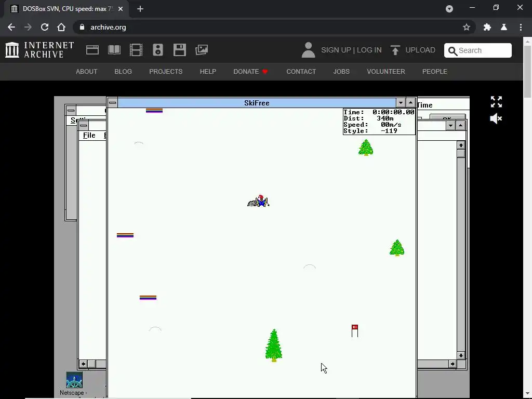Open the PEOPLE link
Screen dimensions: 532x399
435,72
